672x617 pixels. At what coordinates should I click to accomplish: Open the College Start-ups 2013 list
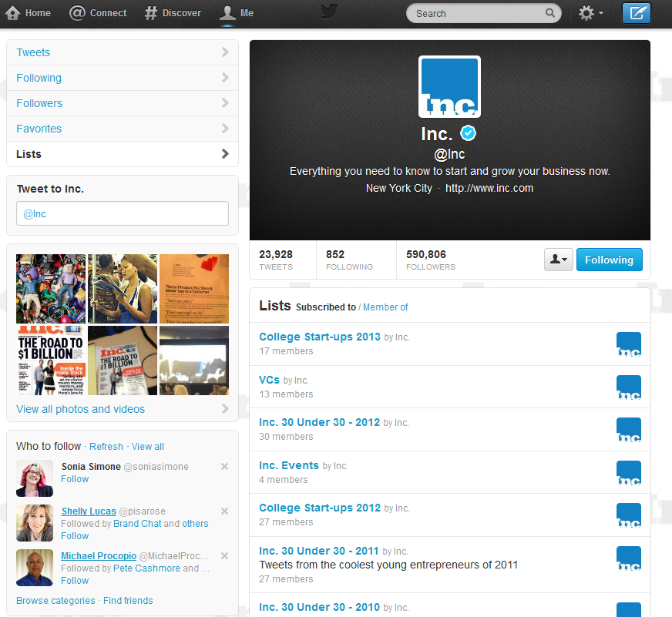click(x=320, y=337)
